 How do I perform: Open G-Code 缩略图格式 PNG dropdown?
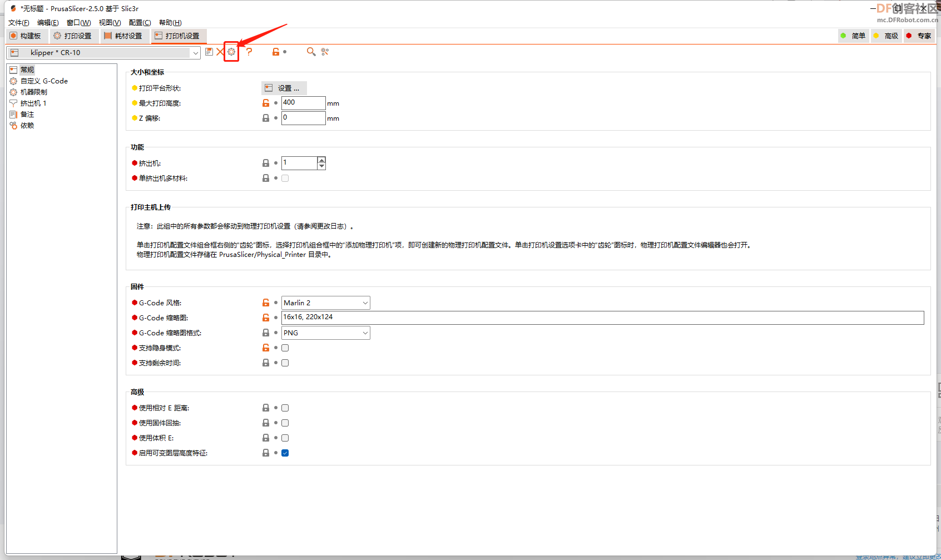(x=326, y=333)
